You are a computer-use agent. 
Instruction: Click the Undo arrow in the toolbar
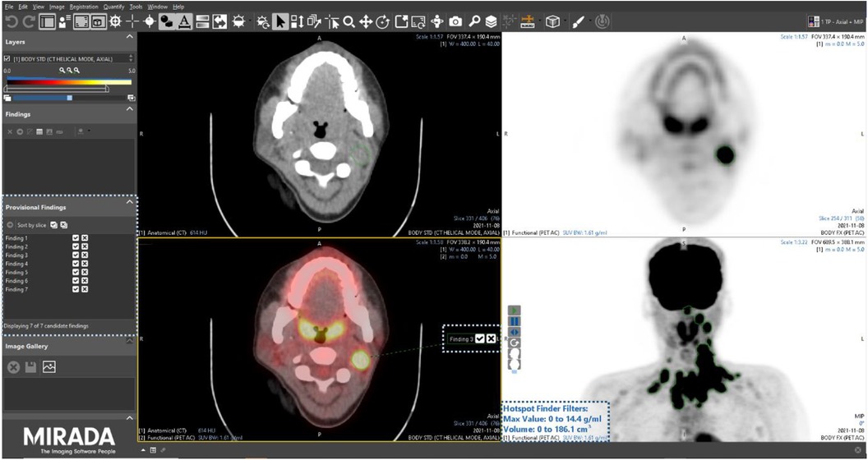(x=12, y=21)
